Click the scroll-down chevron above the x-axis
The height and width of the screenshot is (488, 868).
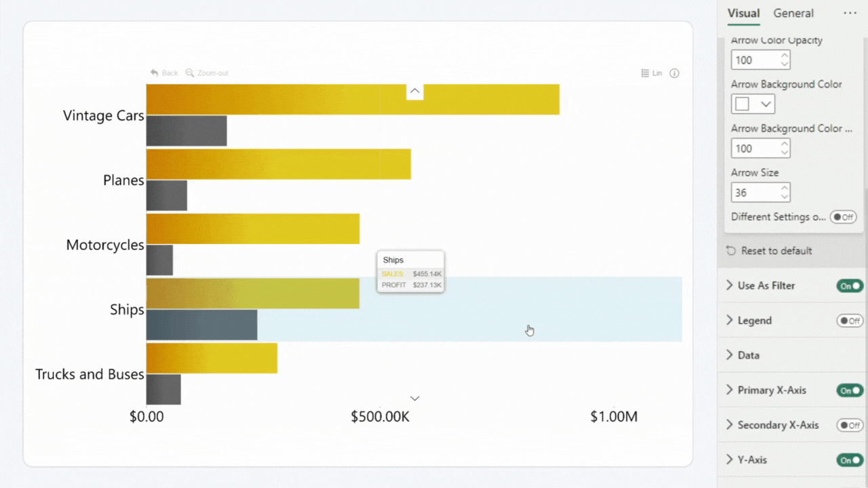415,399
